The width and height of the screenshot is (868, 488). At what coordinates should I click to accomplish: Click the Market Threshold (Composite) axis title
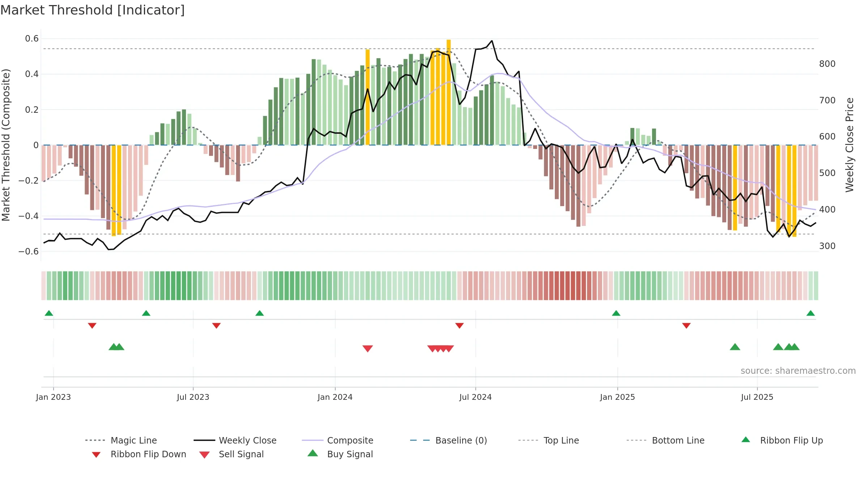point(6,145)
